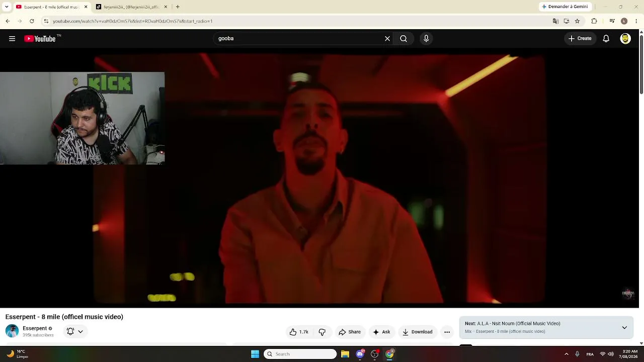Open the taskbar app beside Discord
This screenshot has width=644, height=362.
click(x=374, y=354)
